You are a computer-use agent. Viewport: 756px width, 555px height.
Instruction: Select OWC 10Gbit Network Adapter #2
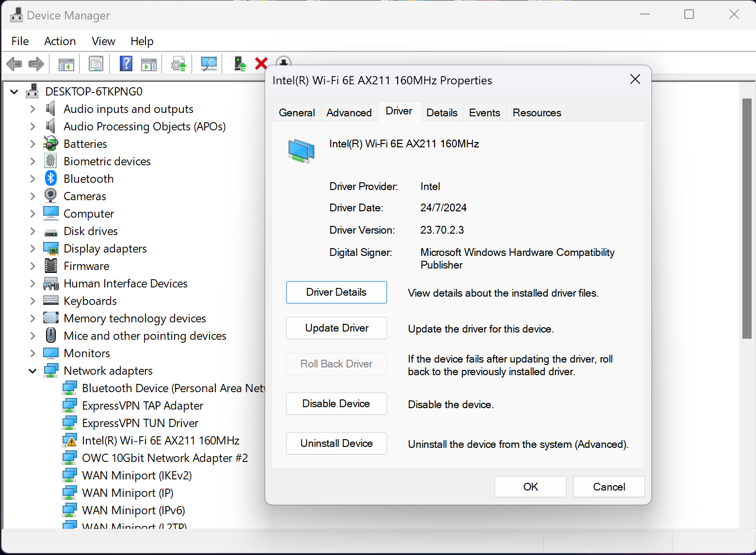coord(165,458)
